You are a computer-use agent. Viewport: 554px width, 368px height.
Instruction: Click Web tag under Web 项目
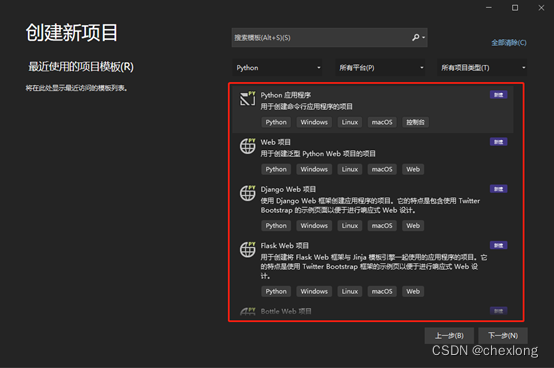(413, 169)
